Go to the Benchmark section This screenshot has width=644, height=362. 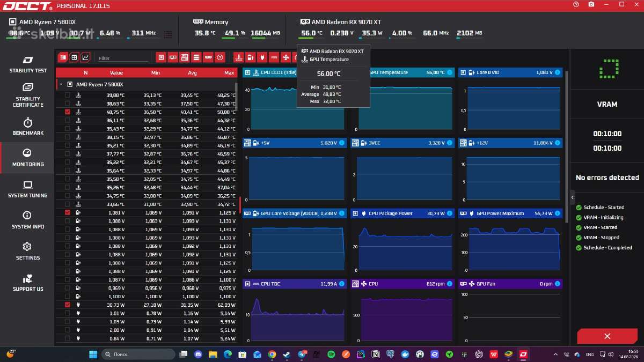[28, 127]
